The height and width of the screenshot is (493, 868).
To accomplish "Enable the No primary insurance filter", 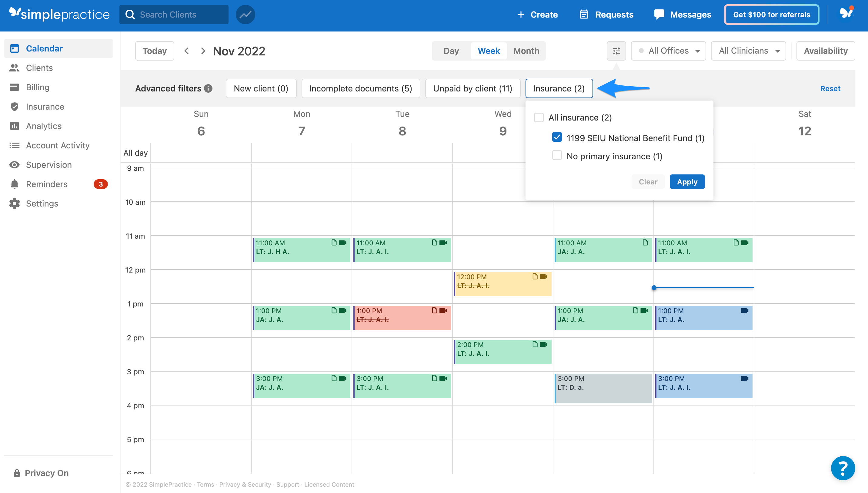I will click(x=557, y=155).
